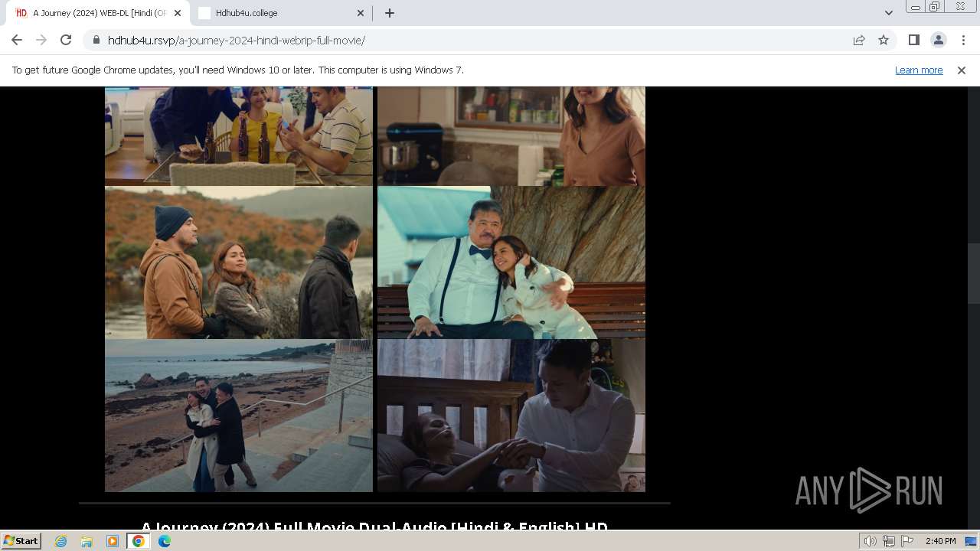Image resolution: width=980 pixels, height=551 pixels.
Task: Click the browser forward arrow
Action: [41, 40]
